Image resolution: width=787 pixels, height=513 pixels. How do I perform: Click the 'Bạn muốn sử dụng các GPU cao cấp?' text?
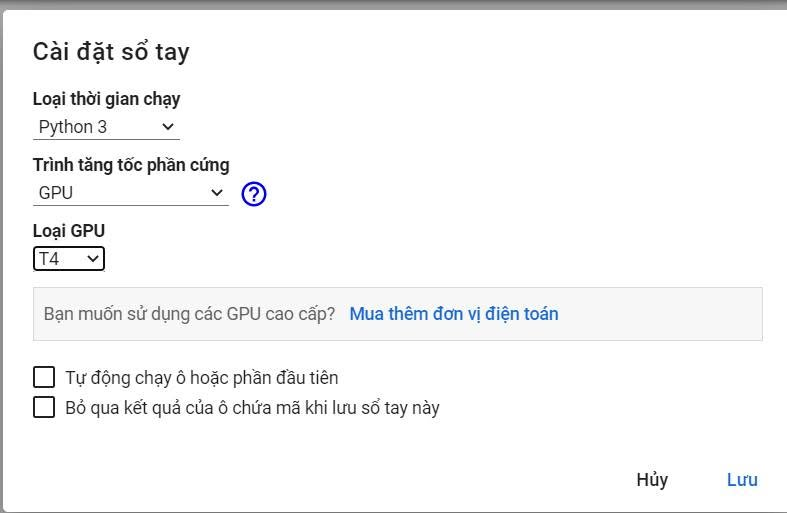point(189,314)
